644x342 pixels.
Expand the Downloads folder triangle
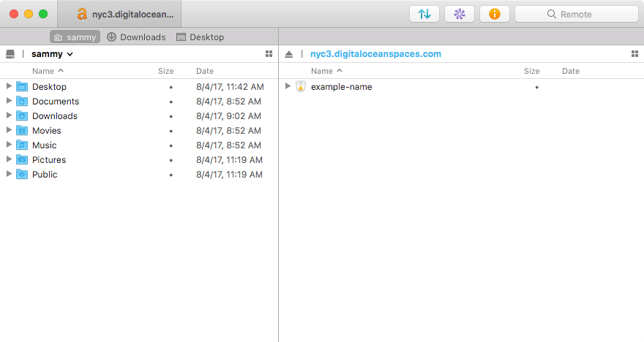(x=9, y=115)
